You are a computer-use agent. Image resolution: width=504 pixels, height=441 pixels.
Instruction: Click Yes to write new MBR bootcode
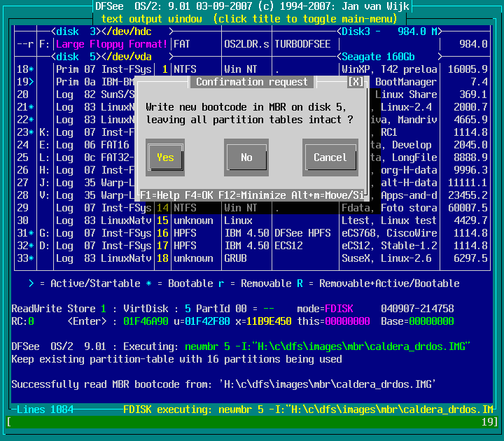[165, 157]
